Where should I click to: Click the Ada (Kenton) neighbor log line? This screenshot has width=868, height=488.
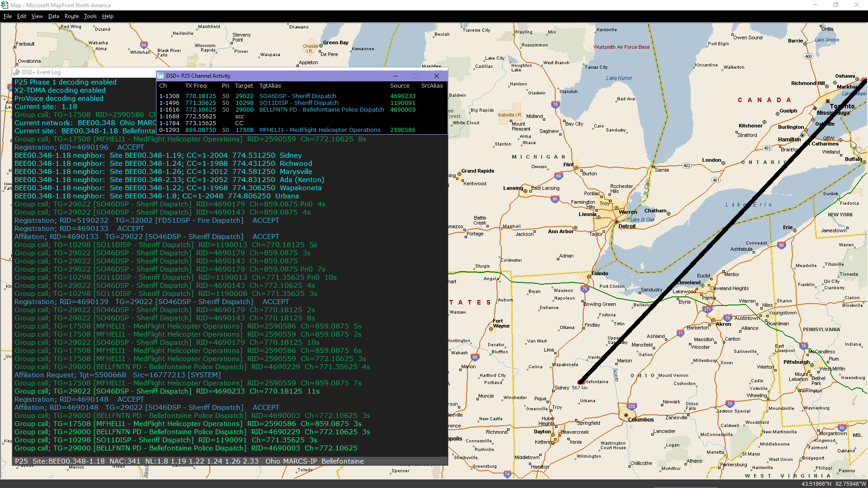coord(170,180)
